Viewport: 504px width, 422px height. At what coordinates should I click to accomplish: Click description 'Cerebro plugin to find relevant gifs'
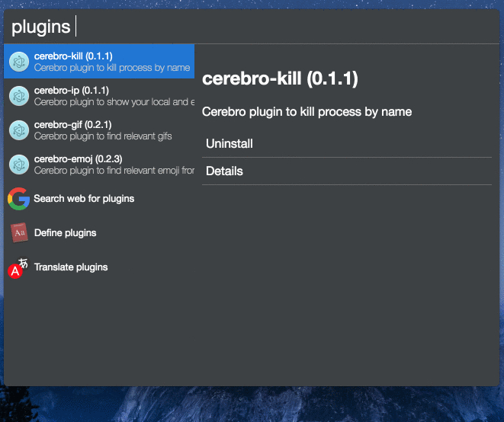click(103, 136)
